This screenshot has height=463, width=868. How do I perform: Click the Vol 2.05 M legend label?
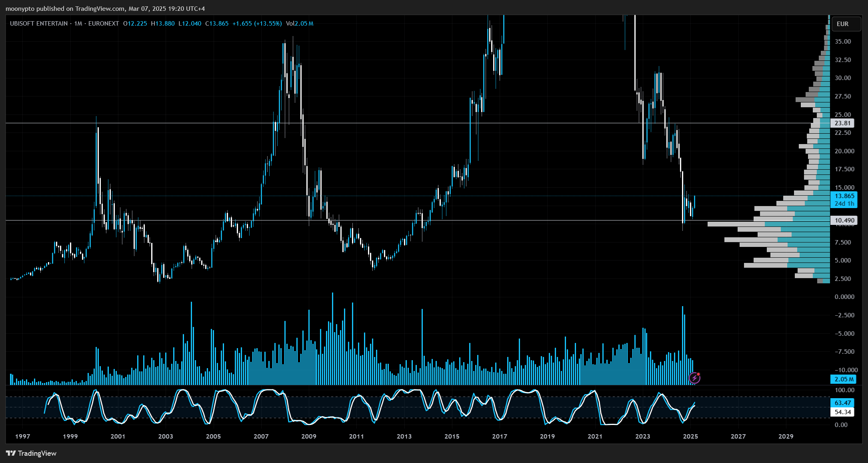point(300,24)
